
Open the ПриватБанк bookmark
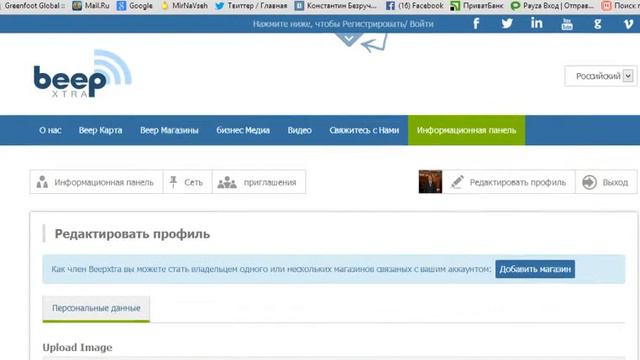477,6
